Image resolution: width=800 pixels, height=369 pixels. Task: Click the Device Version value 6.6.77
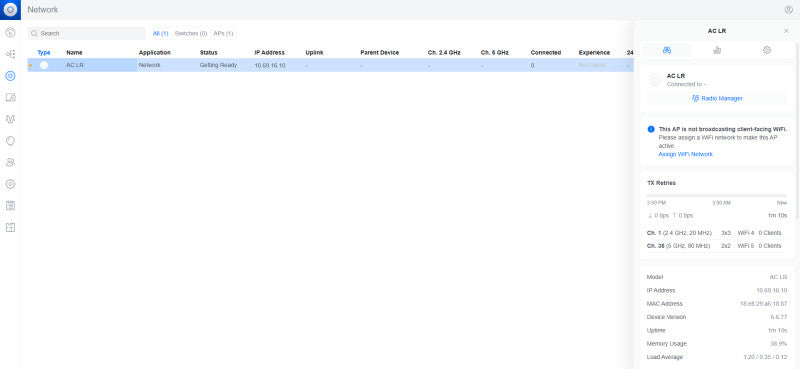point(779,317)
